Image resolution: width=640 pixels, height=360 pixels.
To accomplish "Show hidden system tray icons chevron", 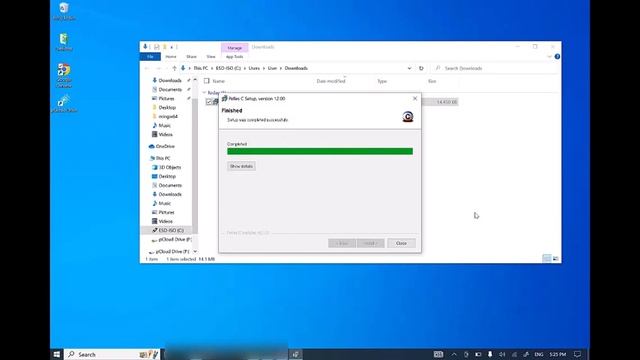I will click(454, 354).
